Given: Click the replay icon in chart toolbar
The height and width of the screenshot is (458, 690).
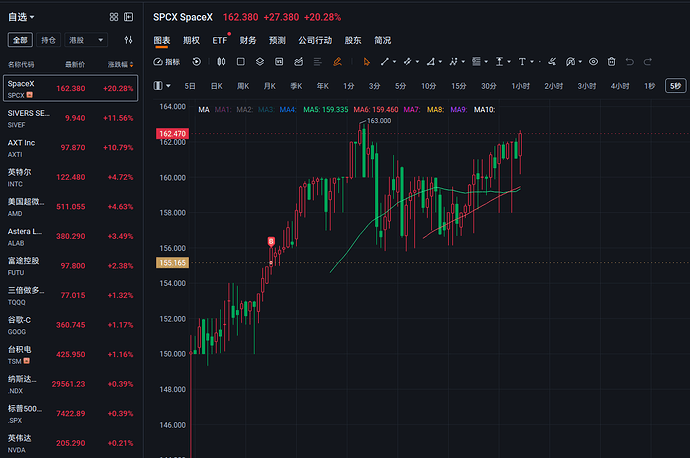Looking at the screenshot, I should coord(196,62).
